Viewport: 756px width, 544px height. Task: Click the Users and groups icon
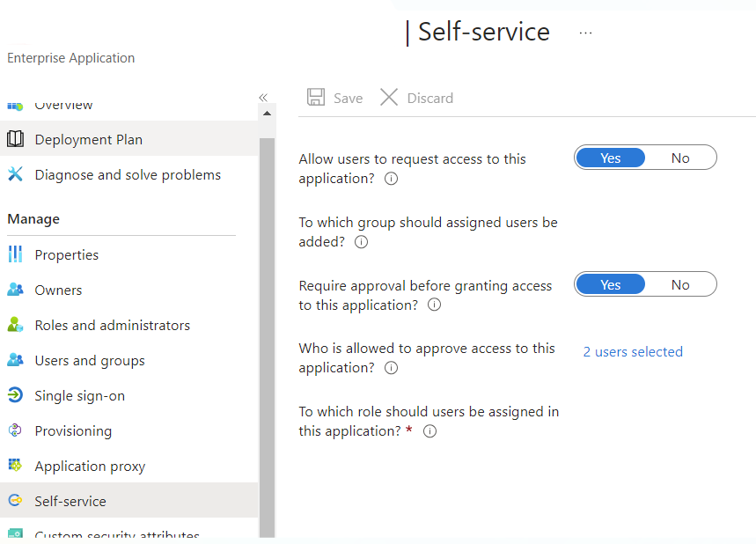click(15, 360)
